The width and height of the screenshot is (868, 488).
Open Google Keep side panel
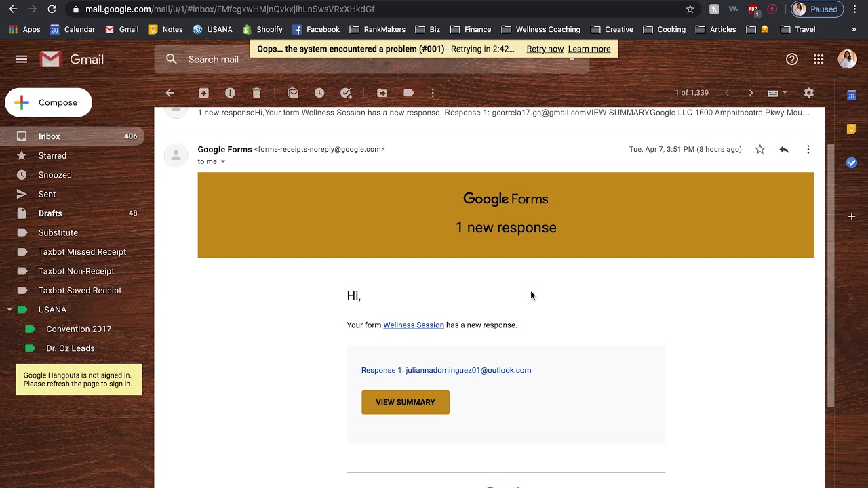click(x=852, y=129)
